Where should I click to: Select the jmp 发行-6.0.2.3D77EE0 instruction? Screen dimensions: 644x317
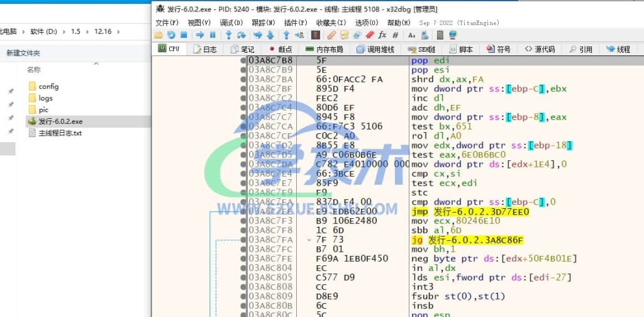[x=470, y=212]
